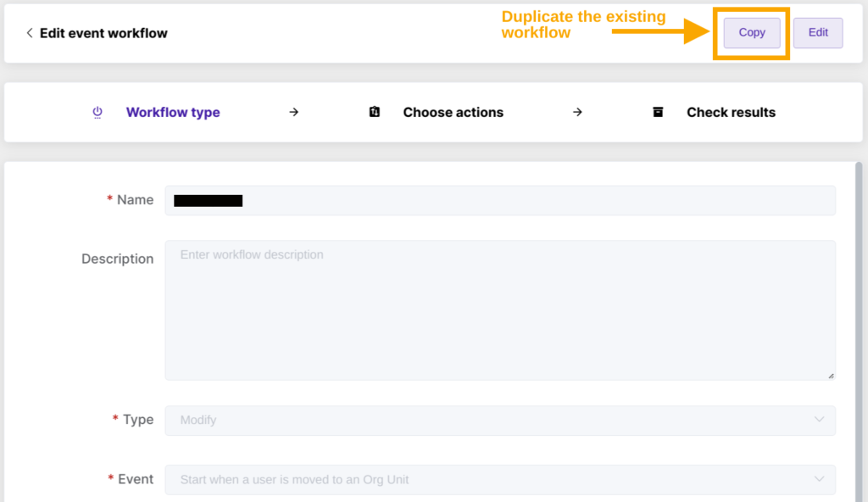The width and height of the screenshot is (868, 502).
Task: Grab the Description textarea resize handle
Action: [831, 376]
